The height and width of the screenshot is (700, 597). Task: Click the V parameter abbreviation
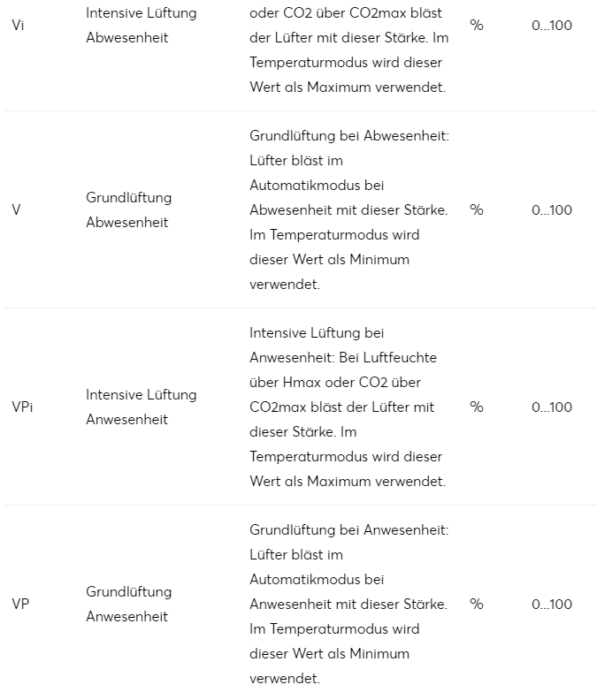(17, 210)
